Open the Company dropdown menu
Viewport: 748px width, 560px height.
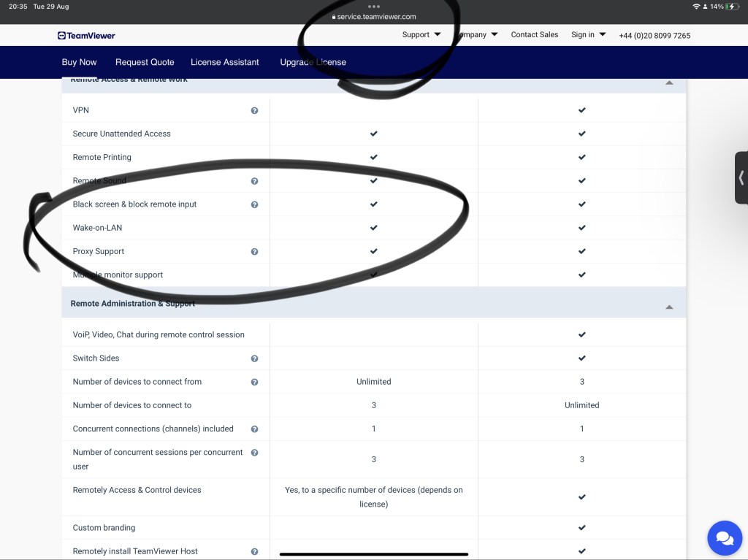pyautogui.click(x=477, y=35)
